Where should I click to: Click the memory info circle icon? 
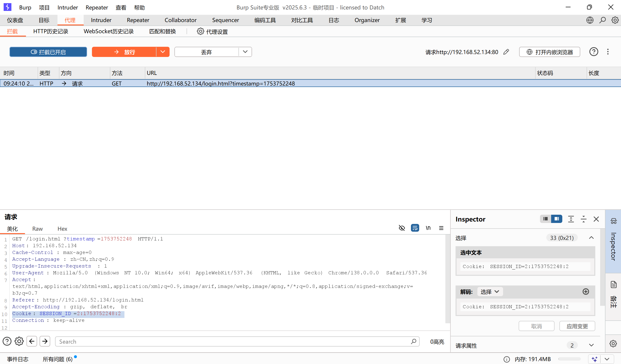(507, 359)
